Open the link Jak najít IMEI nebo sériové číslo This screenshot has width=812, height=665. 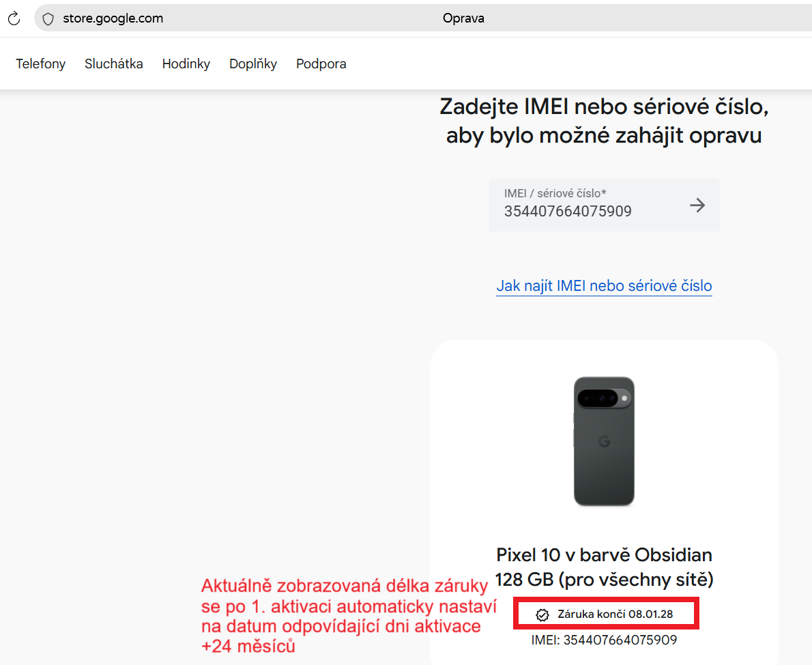pyautogui.click(x=604, y=285)
